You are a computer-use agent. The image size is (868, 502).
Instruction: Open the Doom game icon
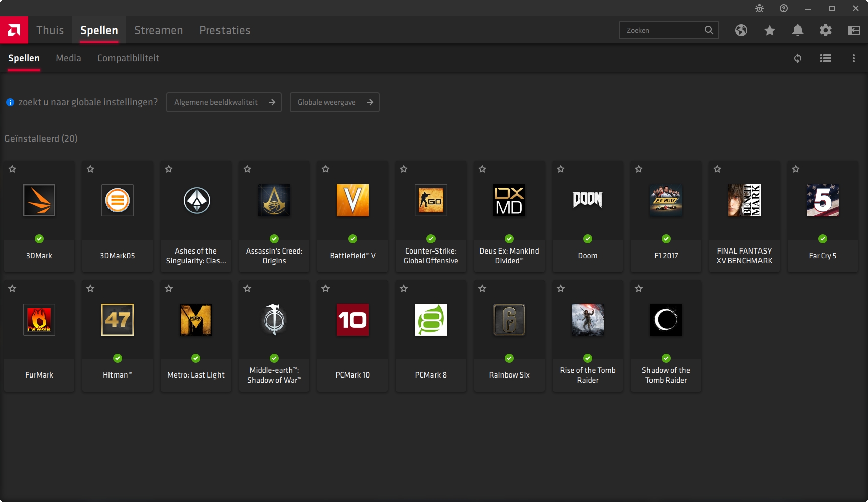click(588, 200)
